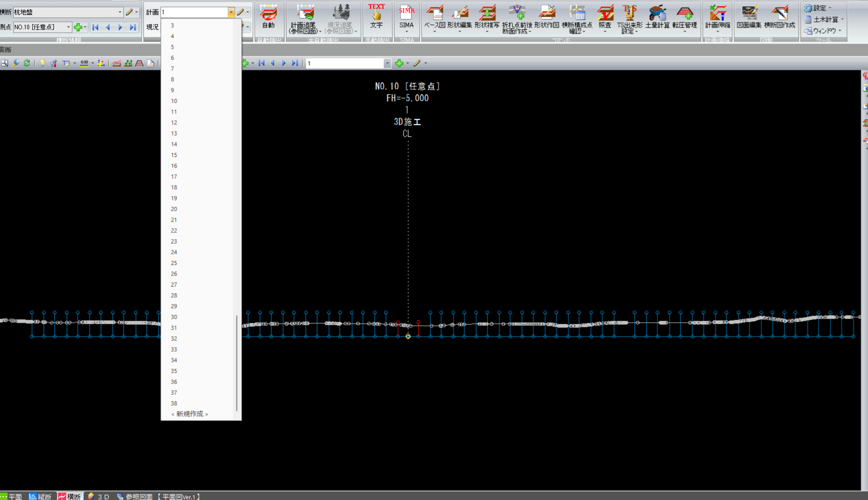The height and width of the screenshot is (500, 868).
Task: Collapse the 計画 dropdown arrow
Action: coord(231,12)
